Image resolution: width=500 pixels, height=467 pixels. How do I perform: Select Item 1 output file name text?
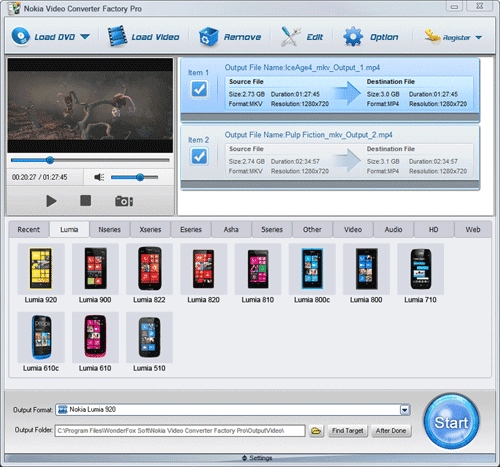coord(302,68)
